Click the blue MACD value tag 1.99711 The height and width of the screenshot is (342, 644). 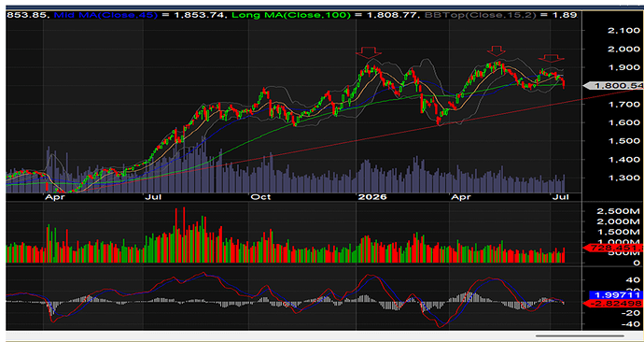[x=616, y=294]
